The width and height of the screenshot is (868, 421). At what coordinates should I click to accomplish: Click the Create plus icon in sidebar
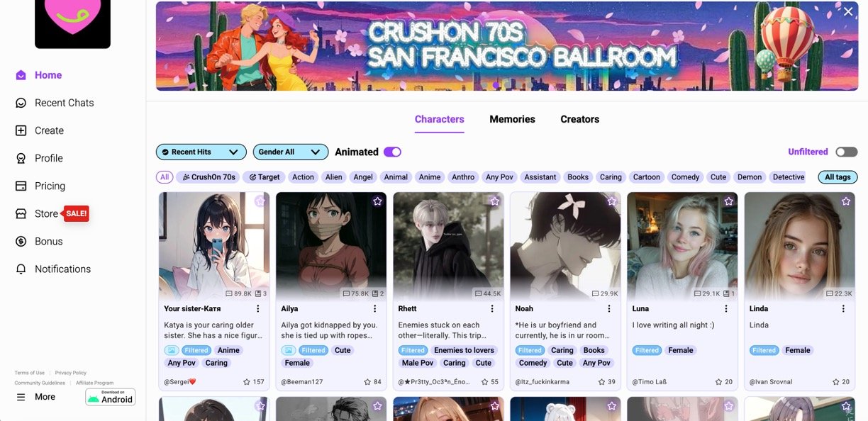[x=21, y=130]
